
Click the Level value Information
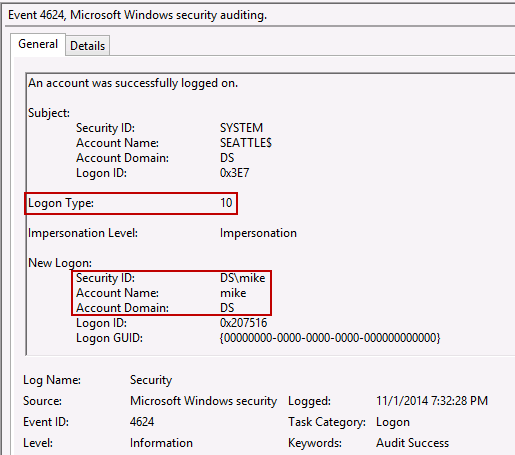click(161, 443)
